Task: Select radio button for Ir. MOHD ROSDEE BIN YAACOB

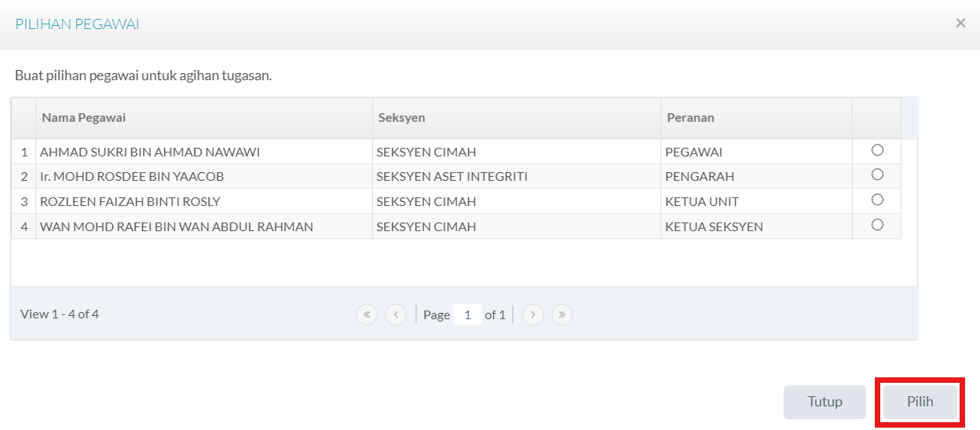Action: point(877,175)
